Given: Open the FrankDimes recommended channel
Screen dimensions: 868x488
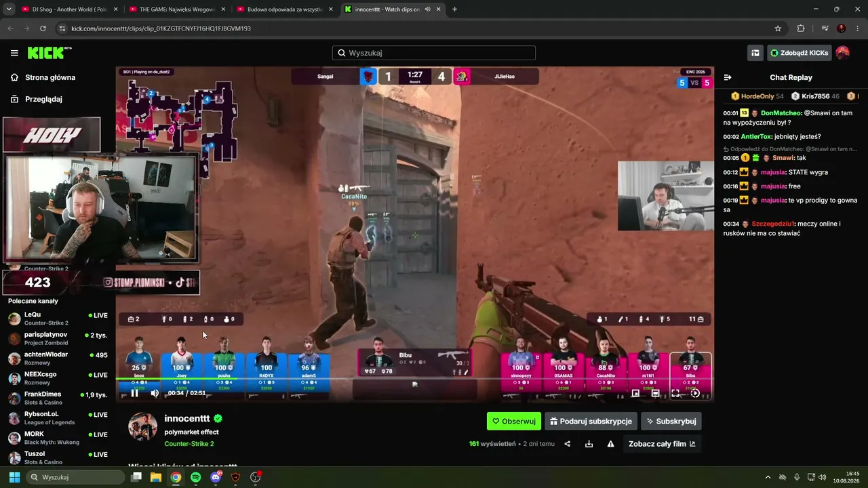Looking at the screenshot, I should coord(58,398).
